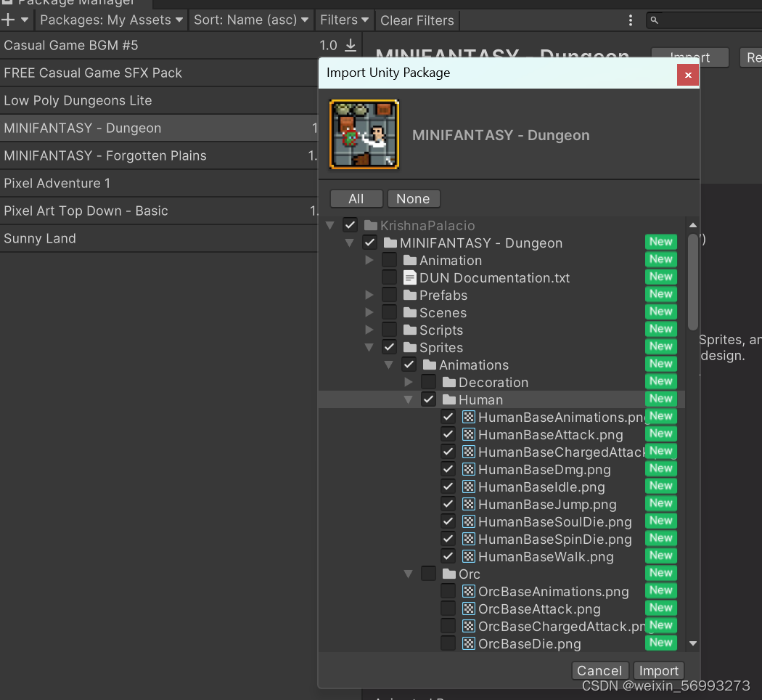Image resolution: width=762 pixels, height=700 pixels.
Task: Uncheck the Human folder checkbox
Action: [x=428, y=399]
